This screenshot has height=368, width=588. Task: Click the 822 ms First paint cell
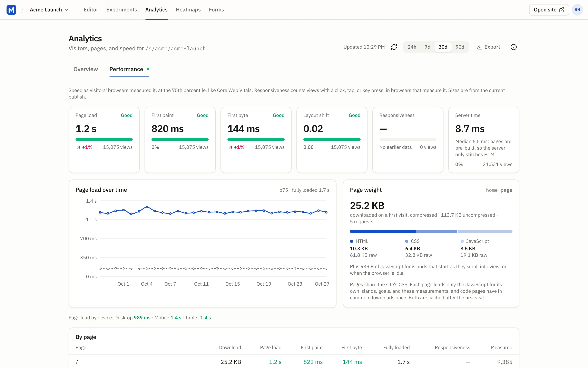click(x=313, y=362)
